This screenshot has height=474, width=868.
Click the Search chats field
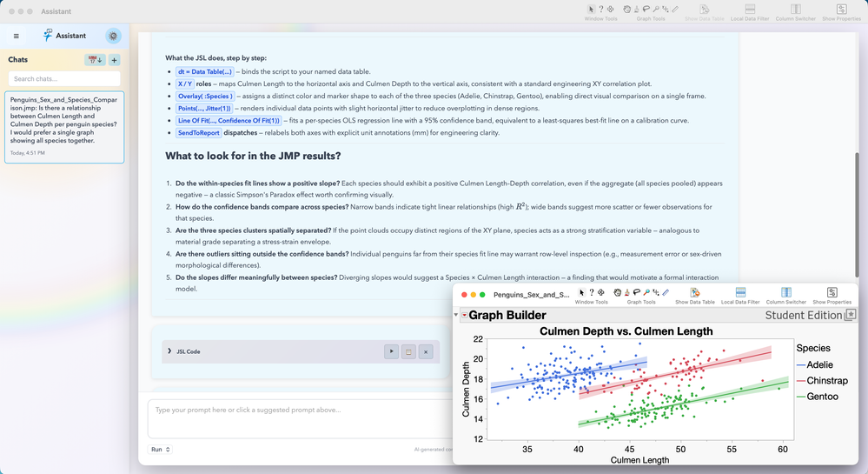pos(64,79)
